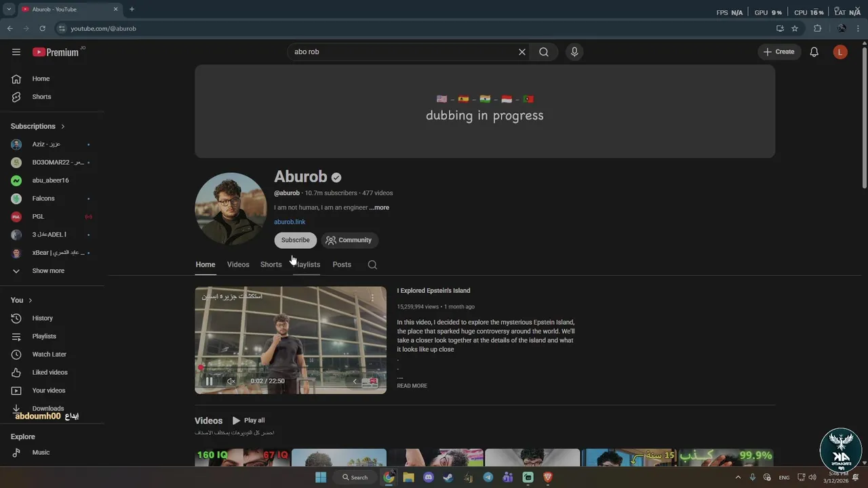Screen dimensions: 868x488
Task: Open Telegram from the taskbar
Action: [488, 477]
